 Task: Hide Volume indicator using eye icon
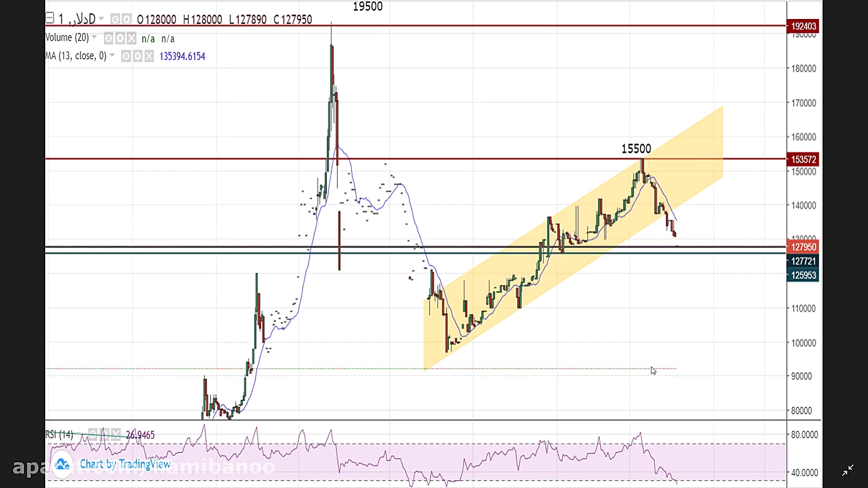[108, 38]
